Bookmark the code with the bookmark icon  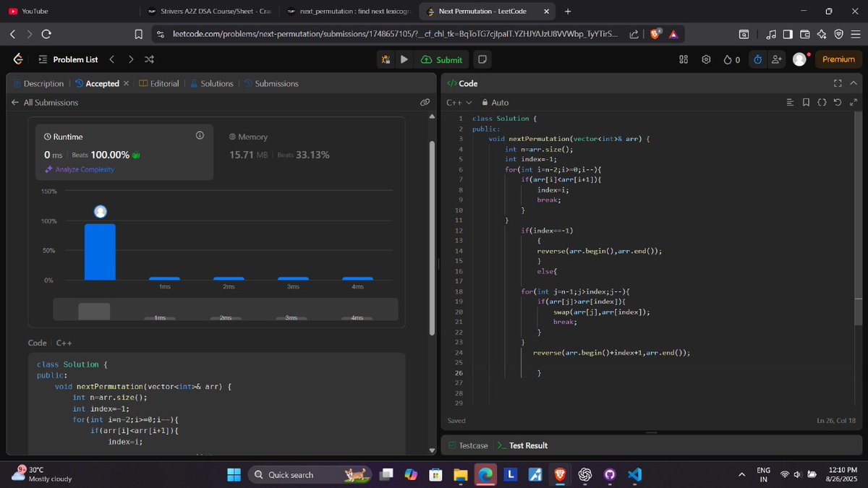coord(807,102)
